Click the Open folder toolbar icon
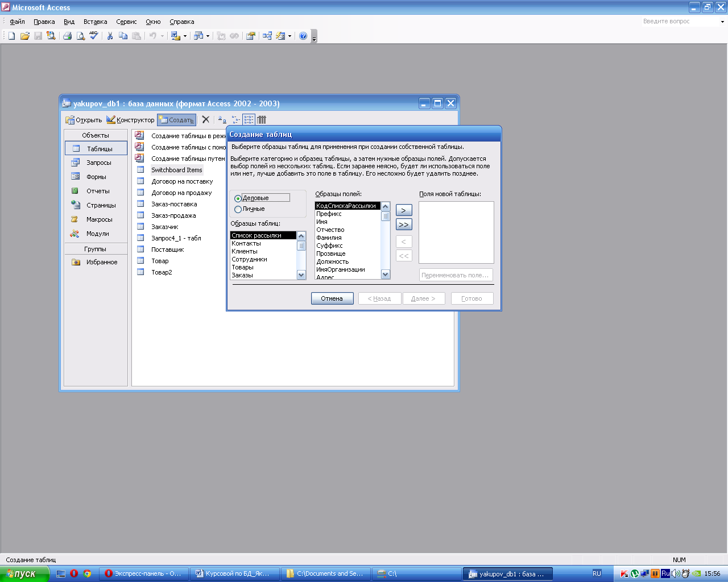The image size is (728, 582). coord(25,36)
